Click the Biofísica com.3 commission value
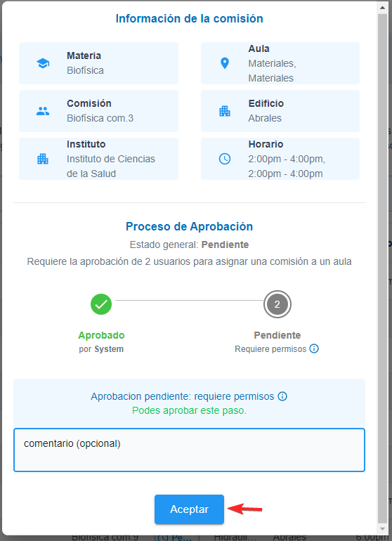The width and height of the screenshot is (392, 541). coord(100,118)
